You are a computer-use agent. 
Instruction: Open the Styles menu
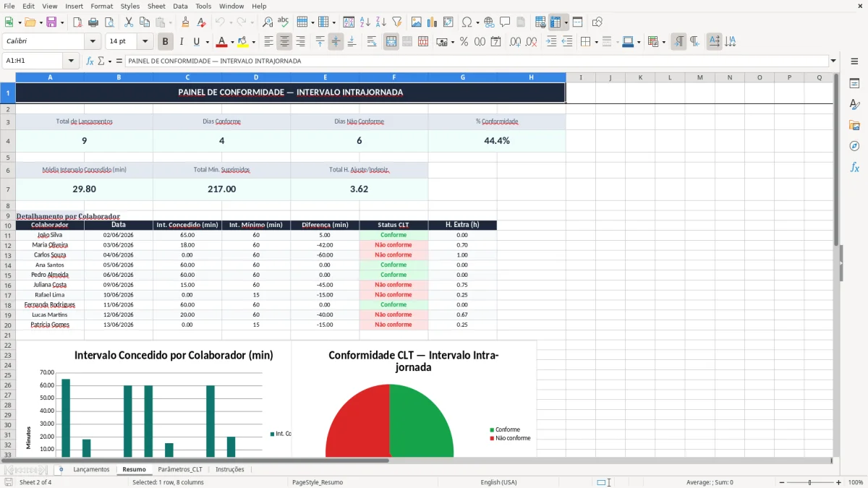[x=130, y=6]
